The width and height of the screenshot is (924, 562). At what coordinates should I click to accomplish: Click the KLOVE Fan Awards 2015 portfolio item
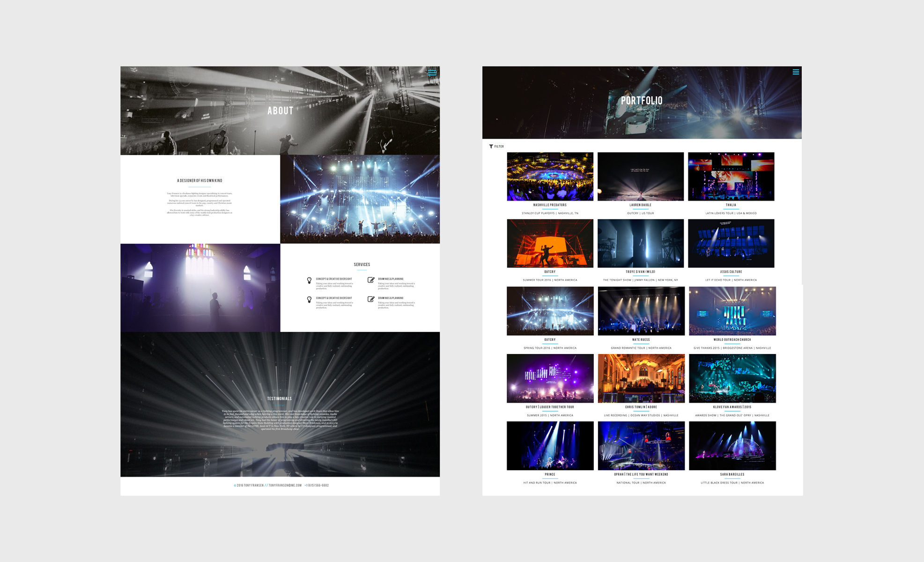pyautogui.click(x=732, y=378)
